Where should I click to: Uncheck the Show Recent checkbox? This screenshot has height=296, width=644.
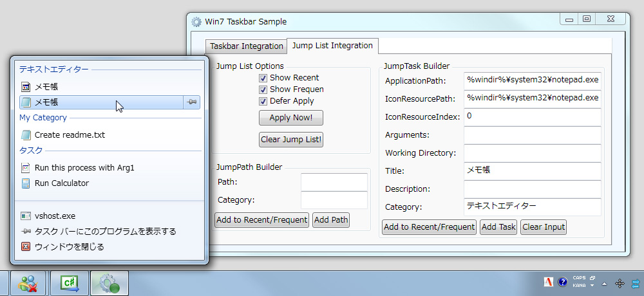pyautogui.click(x=263, y=78)
